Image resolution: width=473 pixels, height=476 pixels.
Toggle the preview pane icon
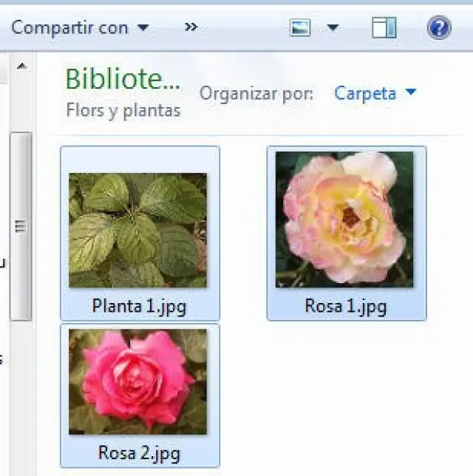(384, 28)
